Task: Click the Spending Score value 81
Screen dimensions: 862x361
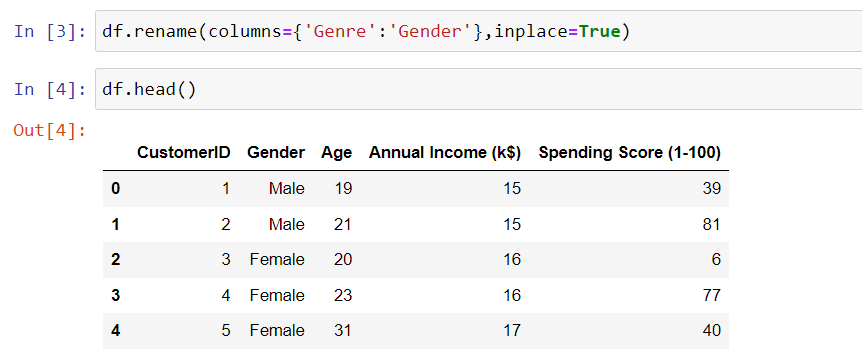Action: pyautogui.click(x=711, y=224)
